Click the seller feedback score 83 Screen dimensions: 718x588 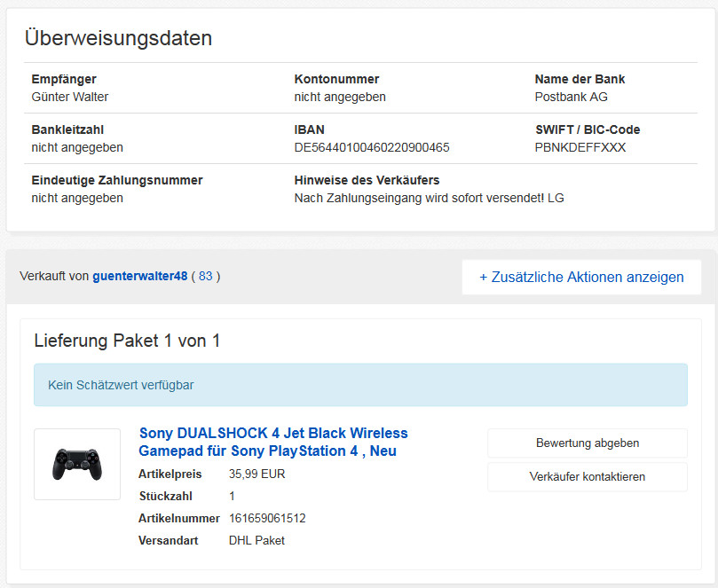205,276
